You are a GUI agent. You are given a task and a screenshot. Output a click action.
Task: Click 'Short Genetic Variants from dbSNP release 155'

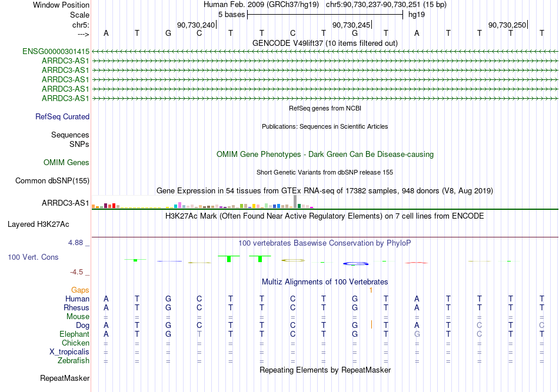click(325, 172)
